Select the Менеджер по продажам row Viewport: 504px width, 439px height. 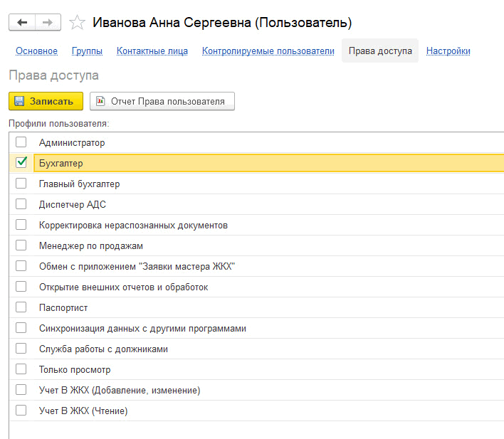(257, 246)
